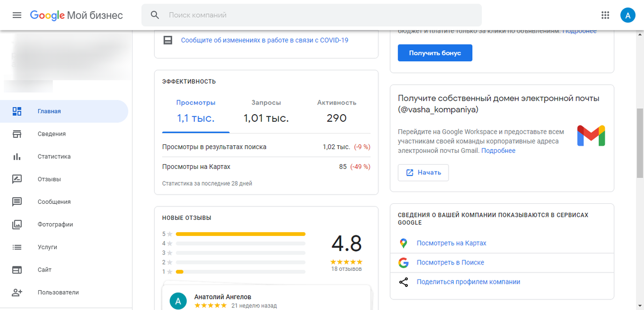Image resolution: width=644 pixels, height=310 pixels.
Task: Click the Отзывы review icon
Action: click(17, 179)
